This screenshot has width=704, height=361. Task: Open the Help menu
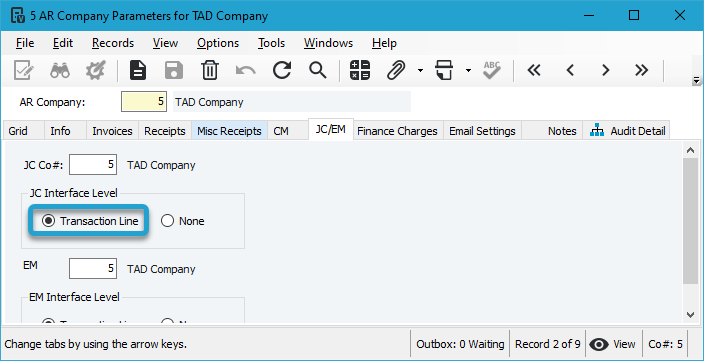click(x=384, y=43)
